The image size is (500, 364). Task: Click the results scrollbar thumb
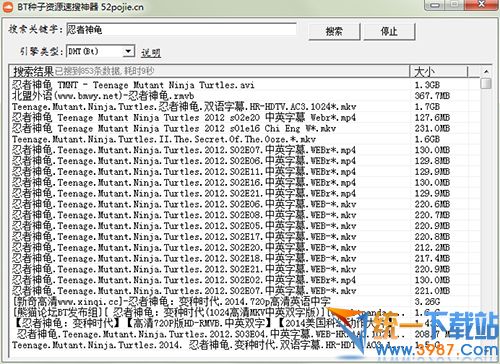pos(486,83)
